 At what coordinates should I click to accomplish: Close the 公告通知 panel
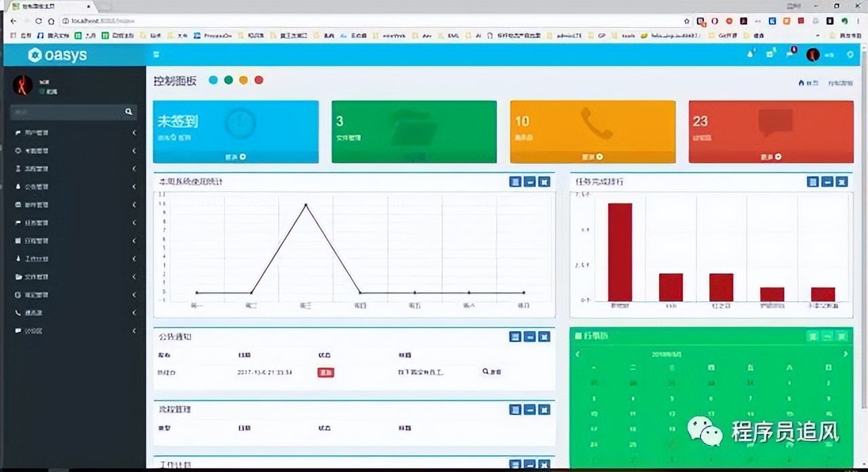(544, 336)
